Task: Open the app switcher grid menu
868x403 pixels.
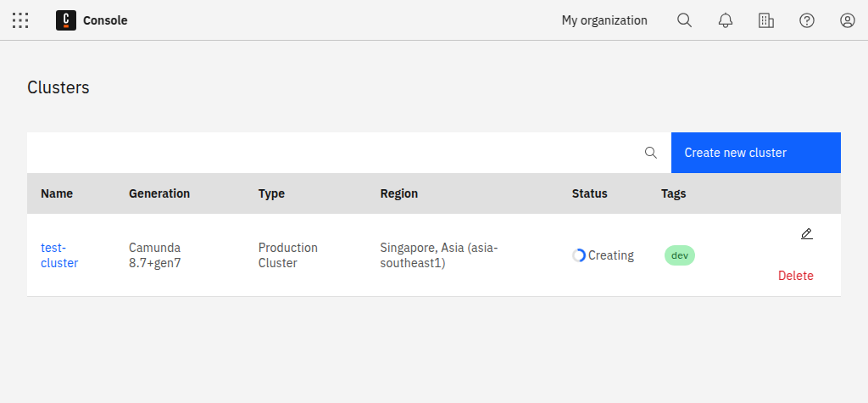Action: click(x=20, y=20)
